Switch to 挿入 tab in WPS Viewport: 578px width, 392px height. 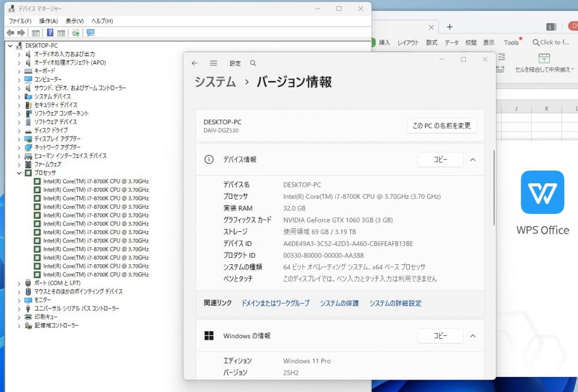point(384,42)
